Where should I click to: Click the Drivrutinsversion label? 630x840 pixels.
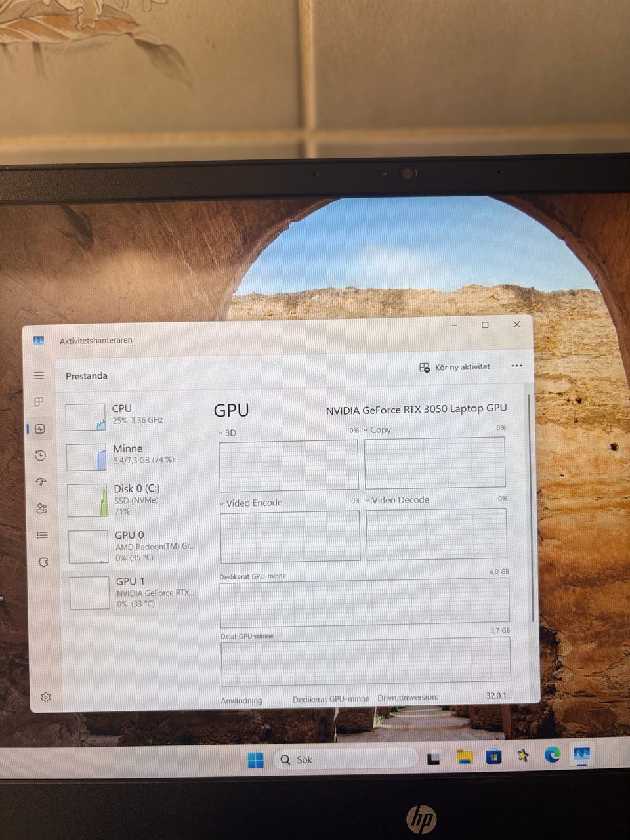(408, 698)
